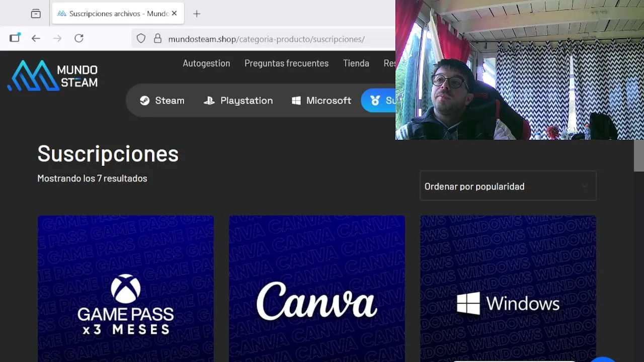Go forward to the next page

click(x=57, y=38)
